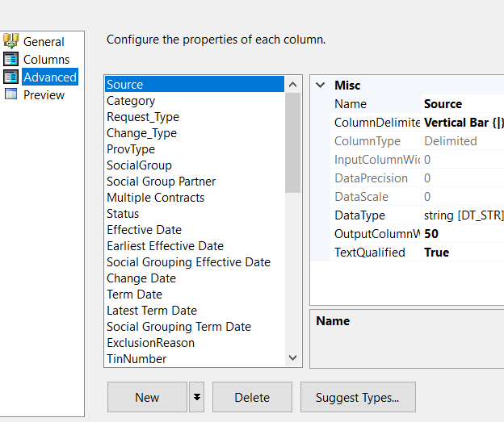Click the Name property value field
504x422 pixels.
point(460,104)
